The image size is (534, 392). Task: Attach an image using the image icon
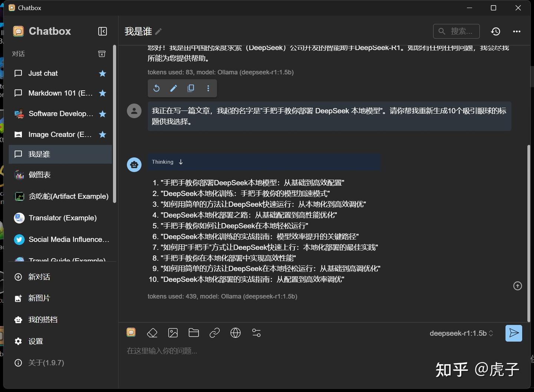pyautogui.click(x=173, y=333)
